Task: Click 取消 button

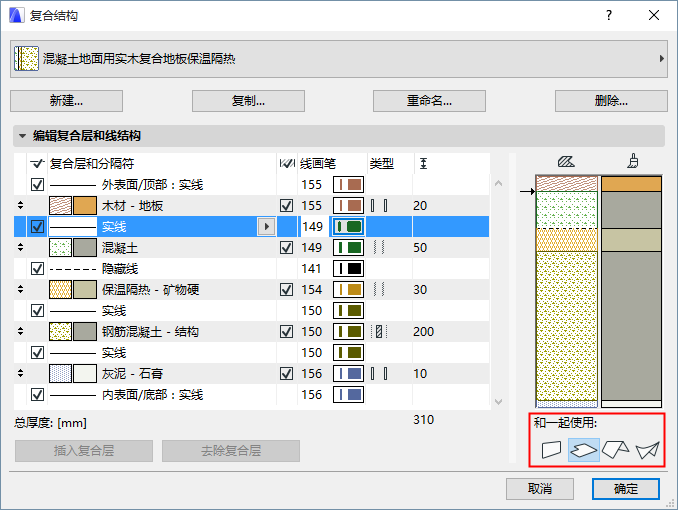Action: point(540,489)
